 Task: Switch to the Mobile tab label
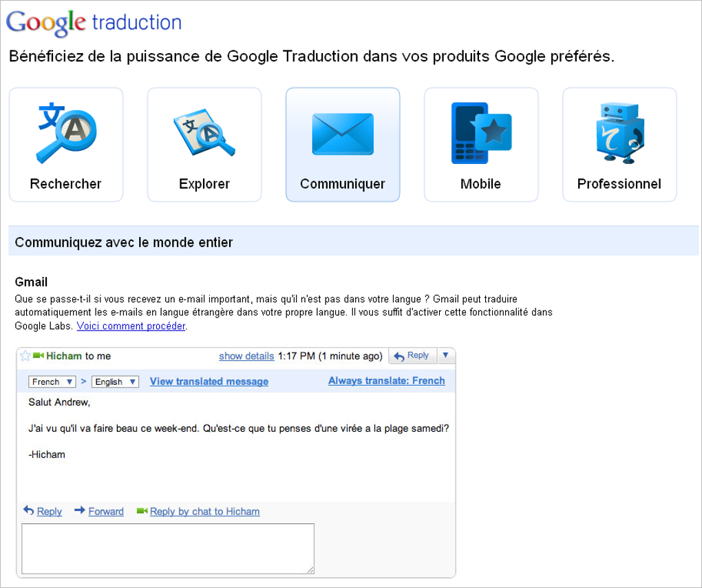pos(481,184)
